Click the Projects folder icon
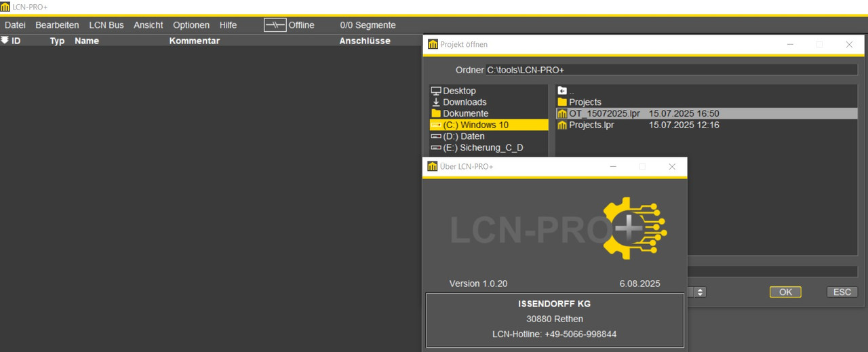Viewport: 868px width, 352px height. pyautogui.click(x=562, y=102)
